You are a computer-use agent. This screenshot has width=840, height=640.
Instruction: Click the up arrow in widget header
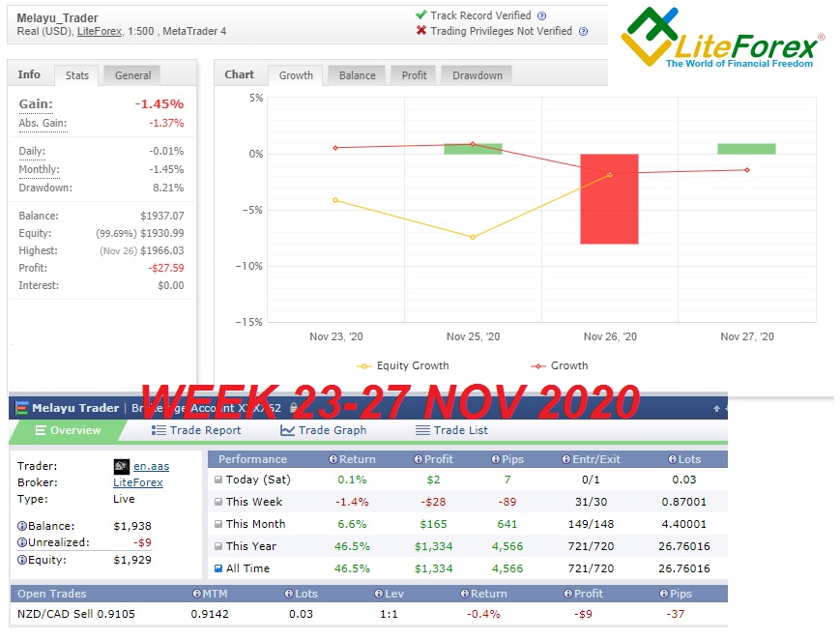pyautogui.click(x=716, y=409)
